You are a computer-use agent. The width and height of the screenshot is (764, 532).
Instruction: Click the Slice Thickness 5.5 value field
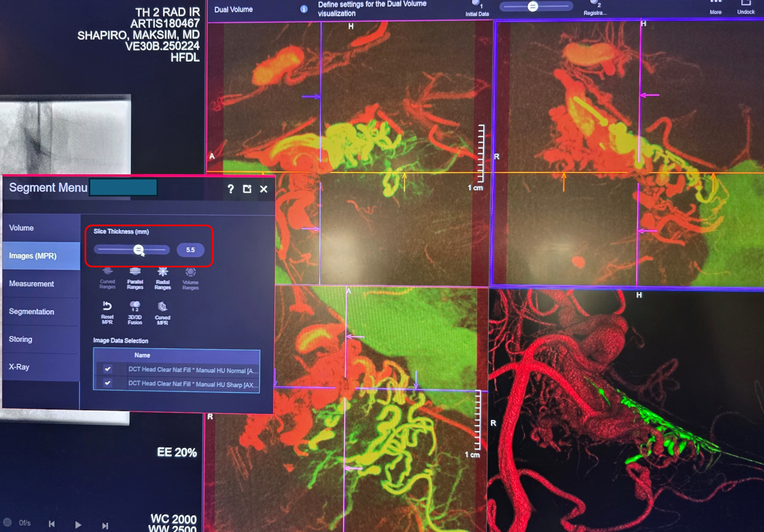[190, 250]
